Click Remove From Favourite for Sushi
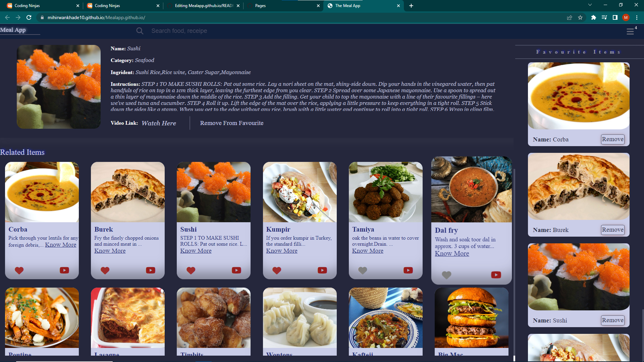 (232, 123)
